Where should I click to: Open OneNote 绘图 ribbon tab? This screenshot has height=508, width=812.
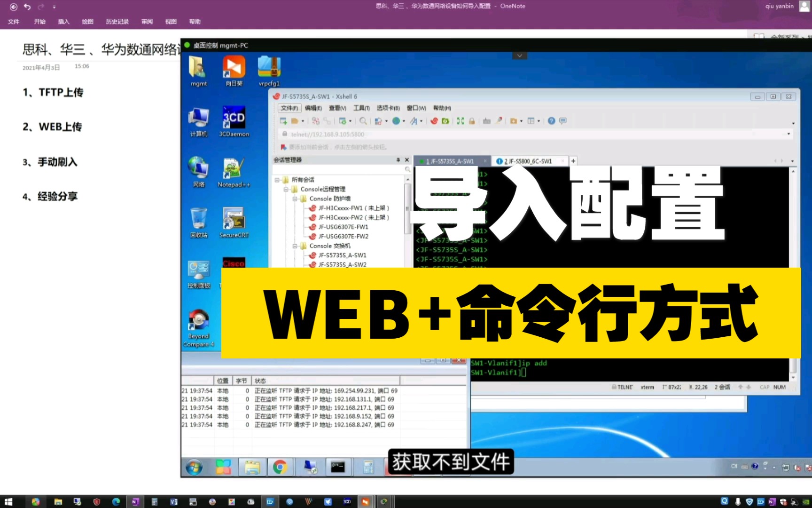click(87, 22)
